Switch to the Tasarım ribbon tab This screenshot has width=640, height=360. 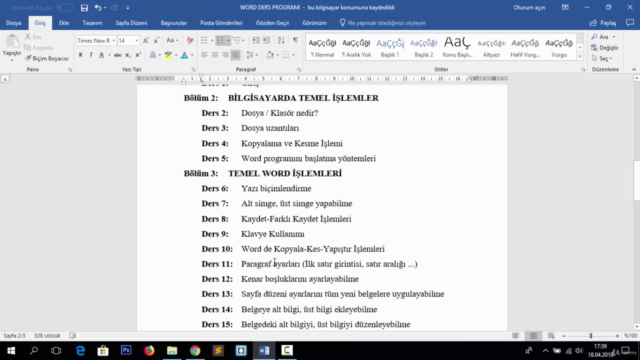pyautogui.click(x=92, y=23)
